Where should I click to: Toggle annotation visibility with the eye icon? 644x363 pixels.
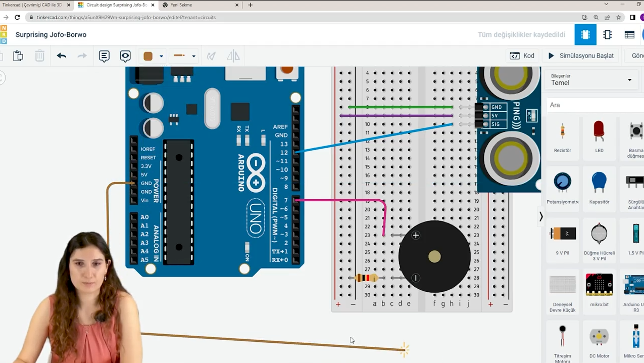click(125, 56)
